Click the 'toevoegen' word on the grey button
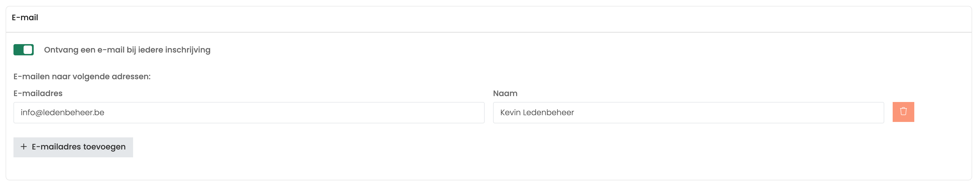Viewport: 980px width, 186px height. click(x=104, y=147)
